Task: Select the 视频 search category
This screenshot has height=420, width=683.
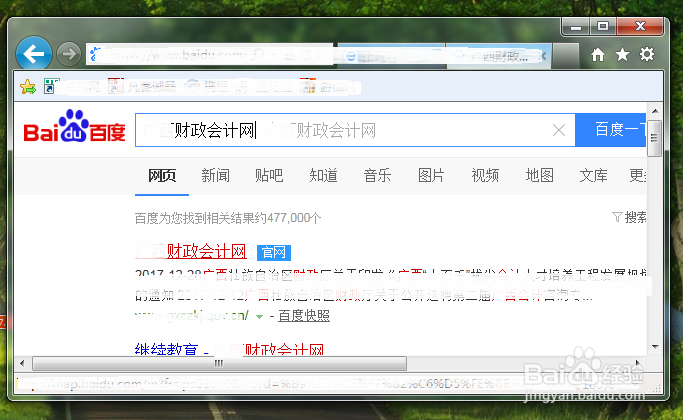Action: (x=485, y=176)
